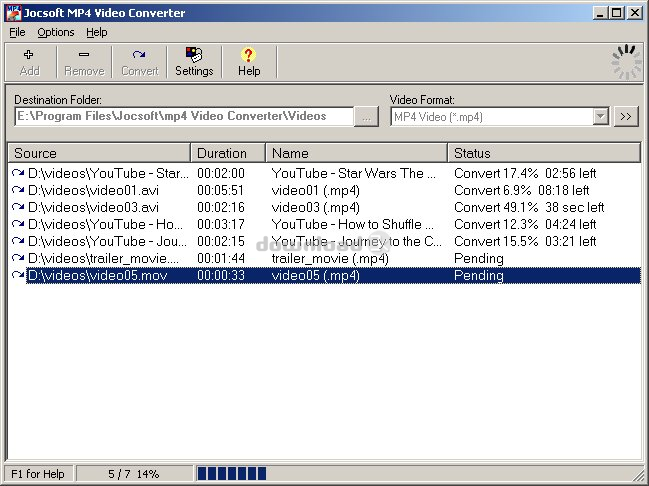Click the spinning busy indicator icon
649x486 pixels.
point(626,62)
